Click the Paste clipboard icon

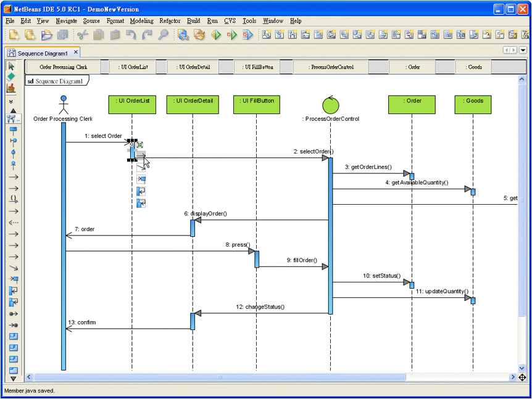115,35
